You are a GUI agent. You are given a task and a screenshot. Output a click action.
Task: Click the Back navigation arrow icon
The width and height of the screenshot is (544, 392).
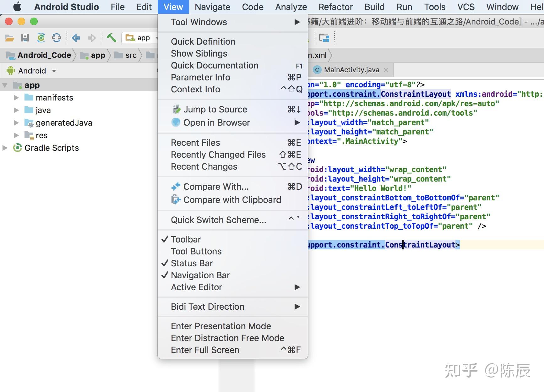[x=76, y=38]
